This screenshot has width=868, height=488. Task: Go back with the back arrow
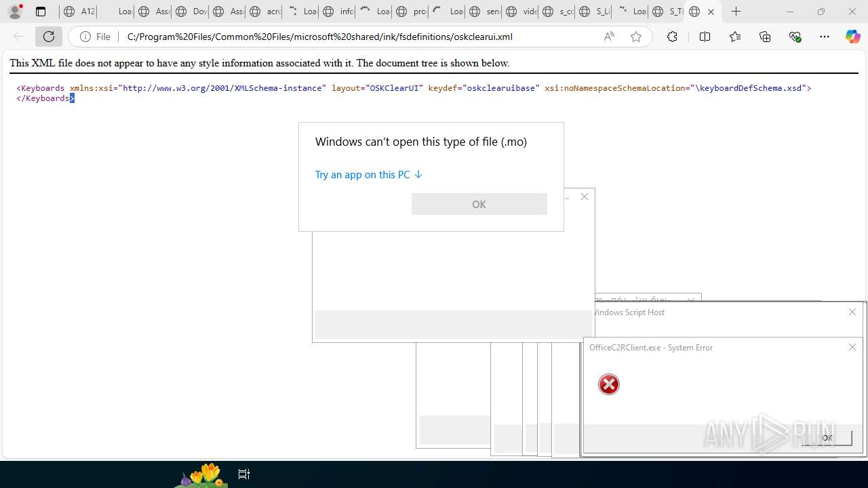point(19,37)
